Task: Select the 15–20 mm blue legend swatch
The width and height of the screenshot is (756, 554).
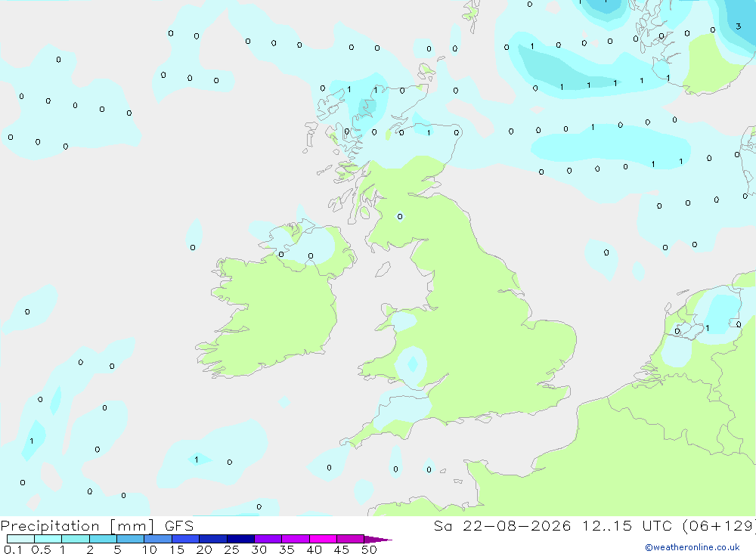Action: (x=185, y=539)
